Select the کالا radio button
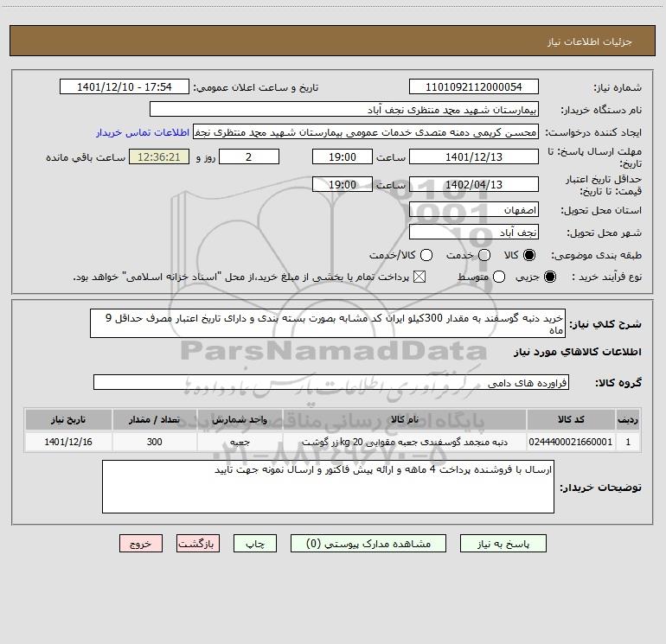This screenshot has height=644, width=666. [529, 255]
